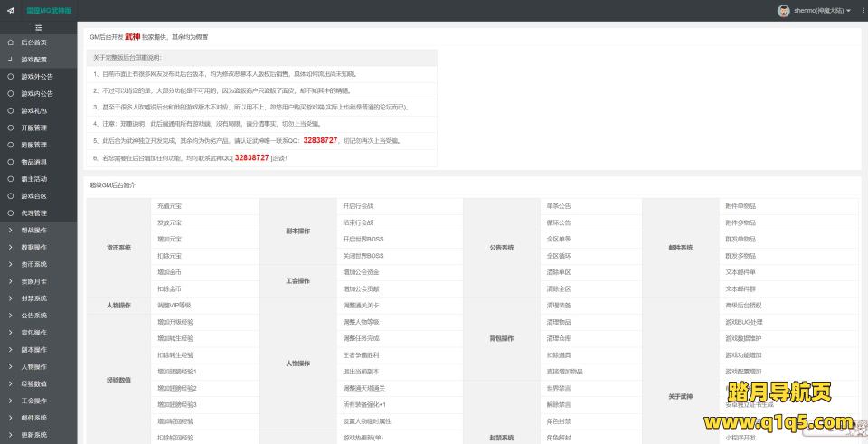Open 游戏礼包 menu item
868x444 pixels.
39,110
